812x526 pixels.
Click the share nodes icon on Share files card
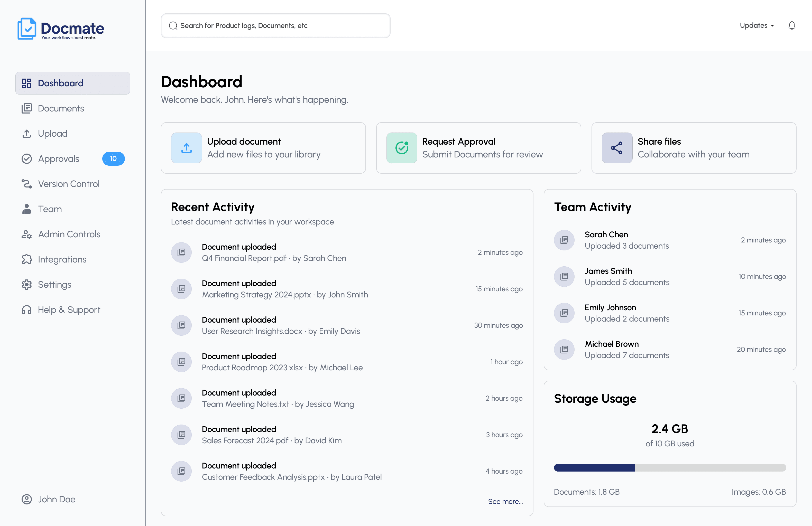point(617,148)
